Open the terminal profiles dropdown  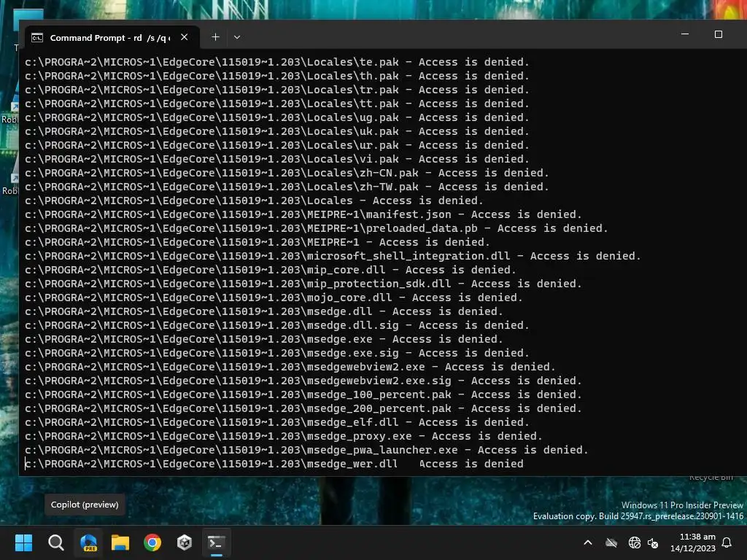pyautogui.click(x=237, y=37)
